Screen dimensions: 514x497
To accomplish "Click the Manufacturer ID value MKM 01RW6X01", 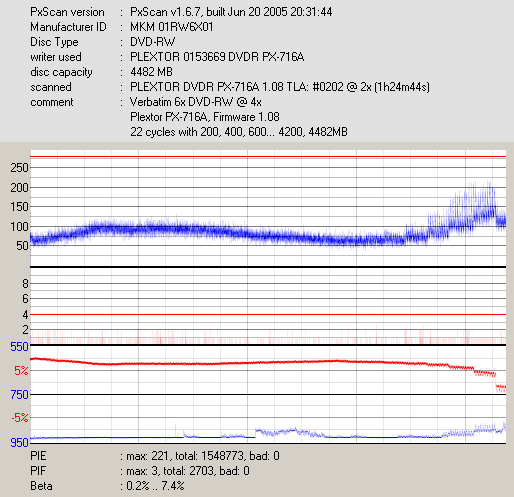I will tap(172, 27).
